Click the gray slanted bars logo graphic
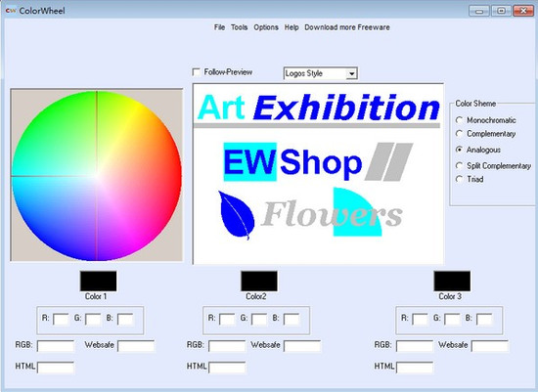Viewport: 538px width, 392px height. tap(388, 161)
